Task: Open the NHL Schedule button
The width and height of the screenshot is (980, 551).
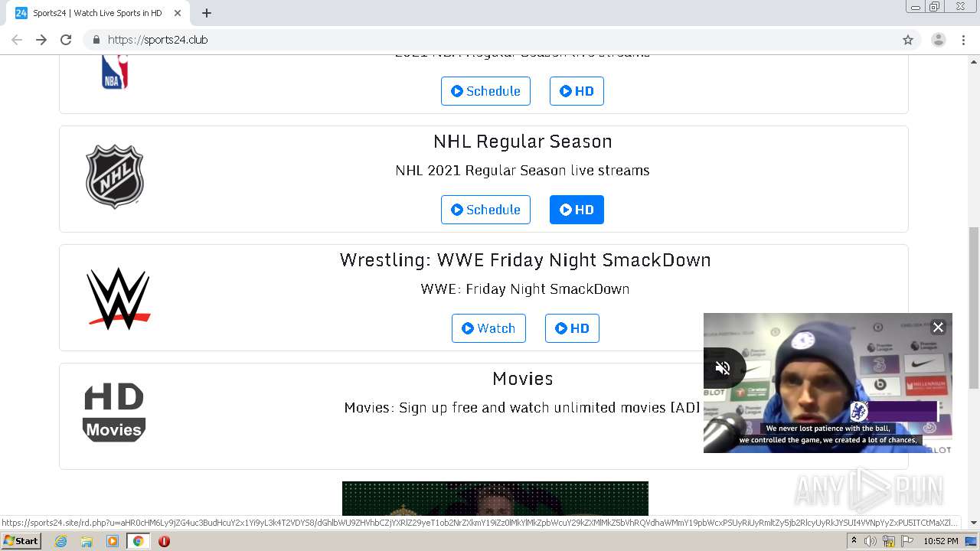Action: pos(485,210)
